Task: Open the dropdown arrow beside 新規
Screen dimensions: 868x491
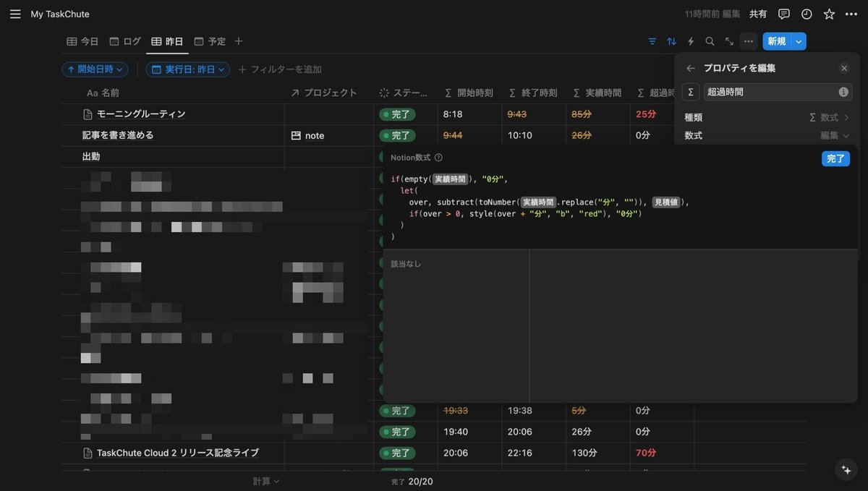Action: pos(799,41)
